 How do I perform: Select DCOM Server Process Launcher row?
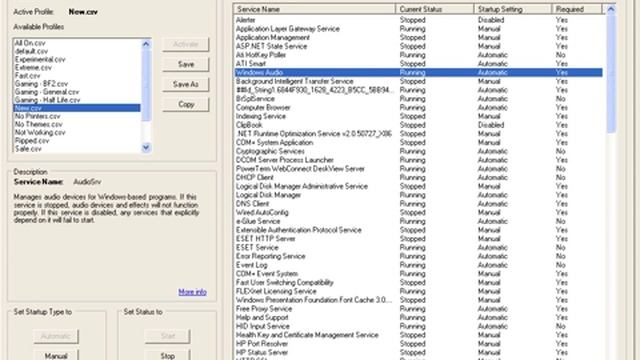pyautogui.click(x=418, y=160)
